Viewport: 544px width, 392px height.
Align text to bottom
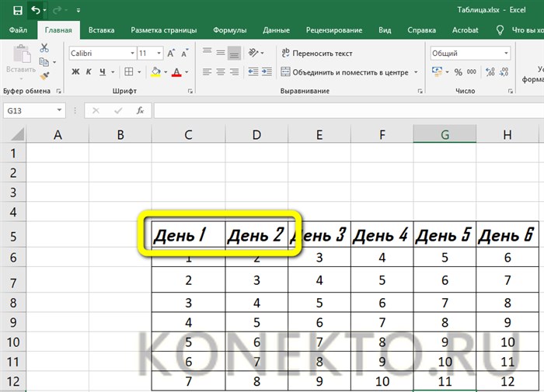pos(234,53)
